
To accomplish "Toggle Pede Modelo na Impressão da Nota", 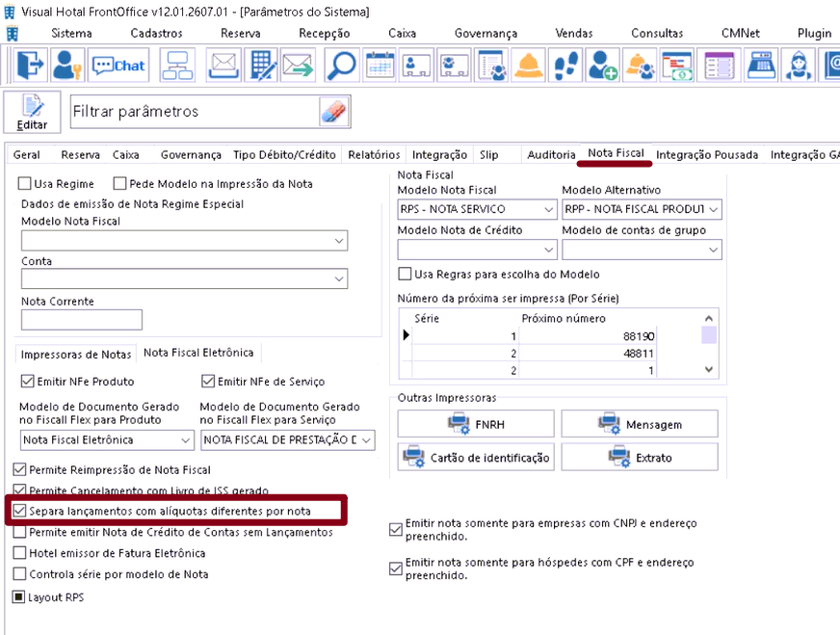I will (119, 184).
